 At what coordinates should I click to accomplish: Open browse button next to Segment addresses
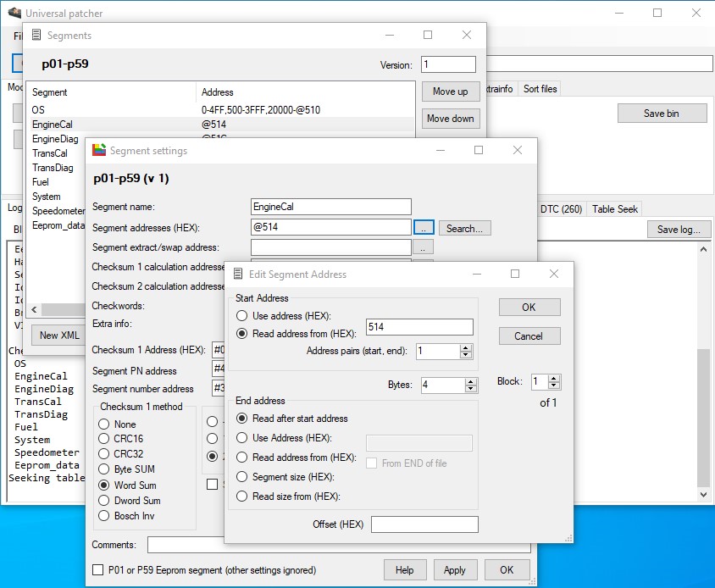coord(424,228)
